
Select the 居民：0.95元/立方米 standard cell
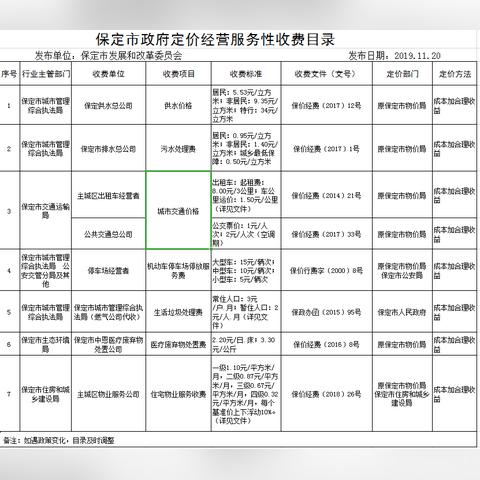point(246,148)
